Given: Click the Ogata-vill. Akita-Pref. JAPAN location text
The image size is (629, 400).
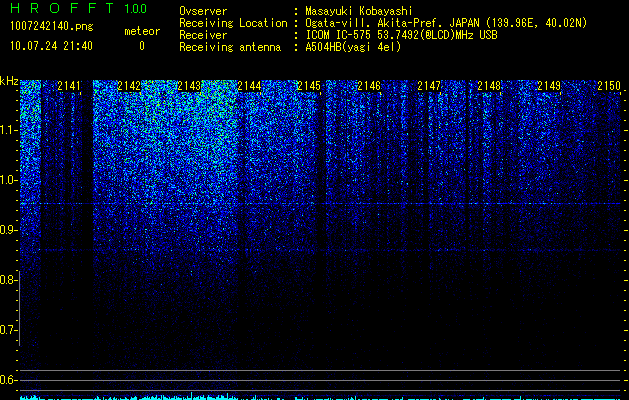Looking at the screenshot, I should 446,23.
